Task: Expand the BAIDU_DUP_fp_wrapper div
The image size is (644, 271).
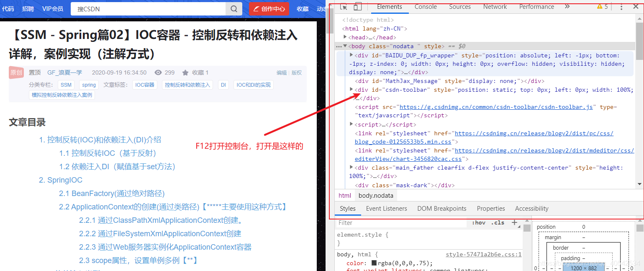Action: pos(352,55)
